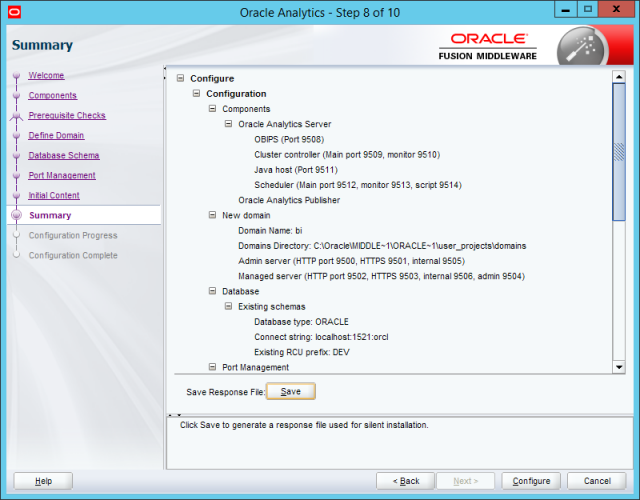Click the vertical scrollbar thumb
The width and height of the screenshot is (640, 500).
(619, 152)
